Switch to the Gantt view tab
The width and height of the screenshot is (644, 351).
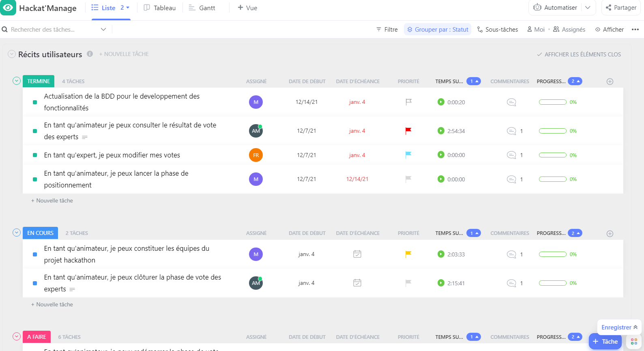point(202,8)
